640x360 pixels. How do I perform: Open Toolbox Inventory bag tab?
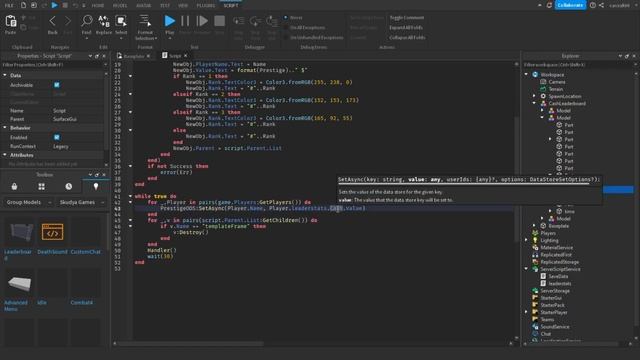(x=14, y=187)
